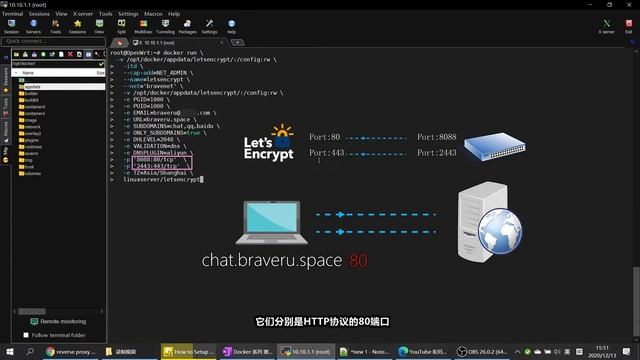The height and width of the screenshot is (360, 640).
Task: Click the Servers toolbar icon
Action: pyautogui.click(x=33, y=27)
